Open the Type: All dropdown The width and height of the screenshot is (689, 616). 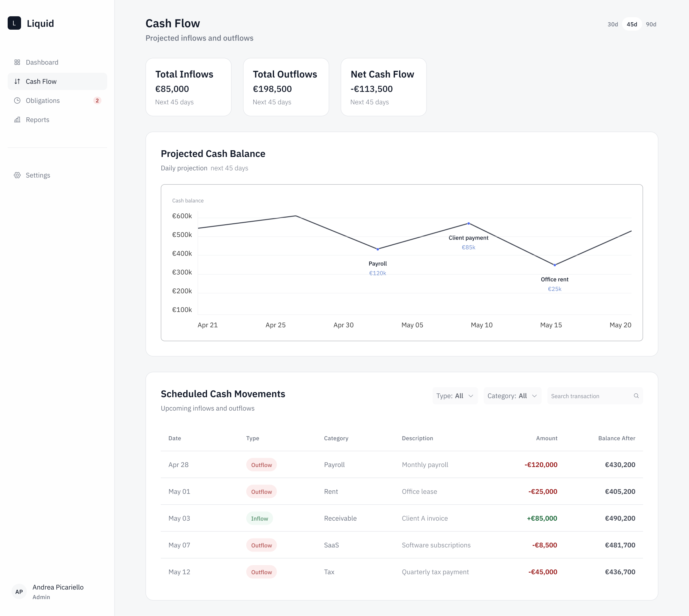pos(455,396)
